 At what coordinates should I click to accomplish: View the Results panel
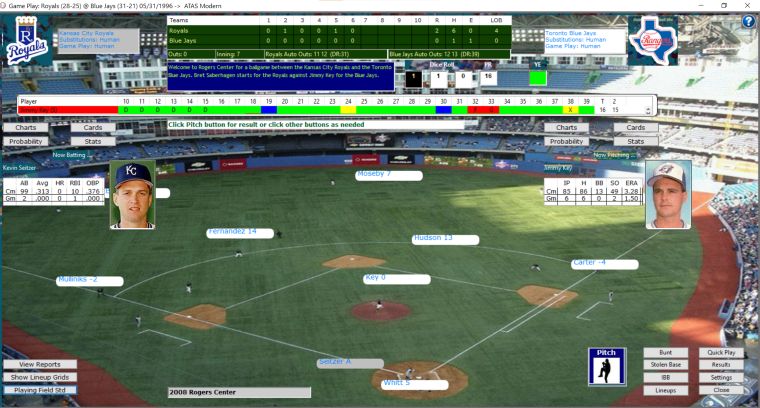tap(721, 365)
